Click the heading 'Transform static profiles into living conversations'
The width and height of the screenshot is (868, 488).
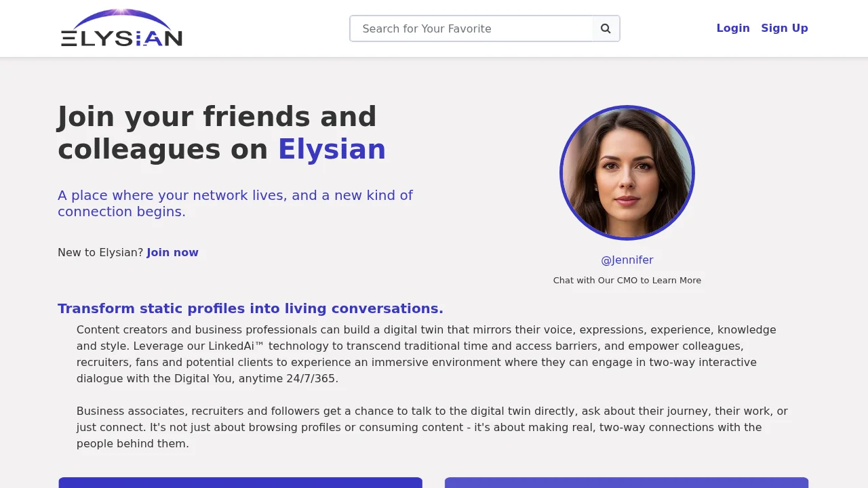[x=250, y=308]
